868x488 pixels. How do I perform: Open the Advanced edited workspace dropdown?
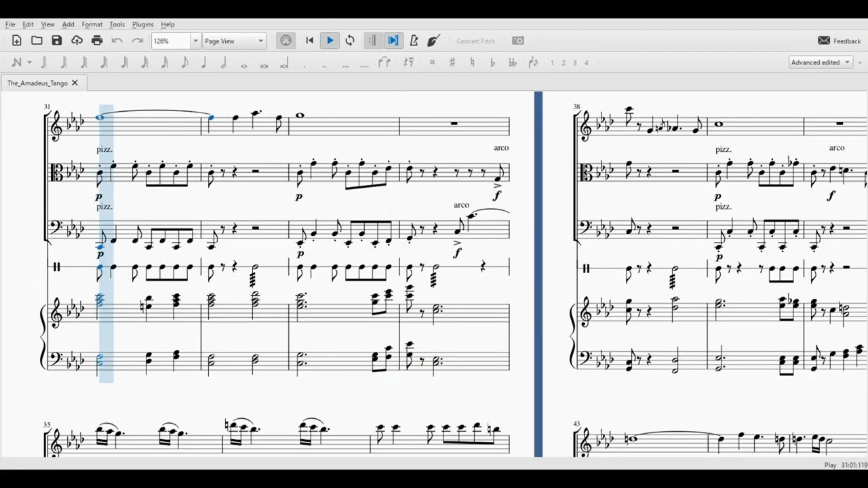click(821, 62)
